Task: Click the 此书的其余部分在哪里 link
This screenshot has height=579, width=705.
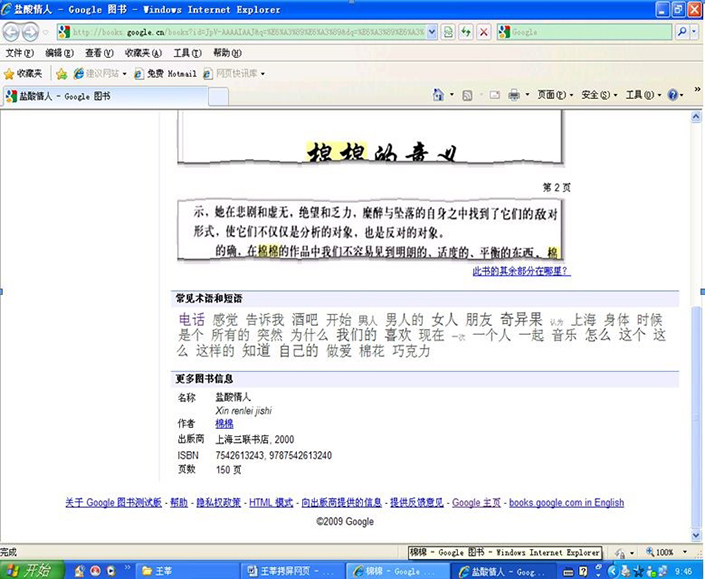Action: pos(522,271)
